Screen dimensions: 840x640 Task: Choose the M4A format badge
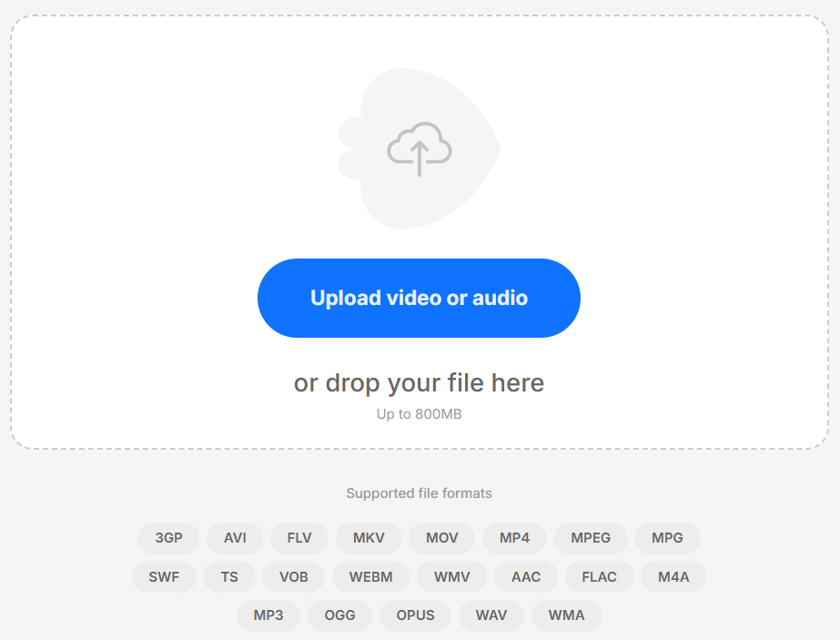coord(673,577)
